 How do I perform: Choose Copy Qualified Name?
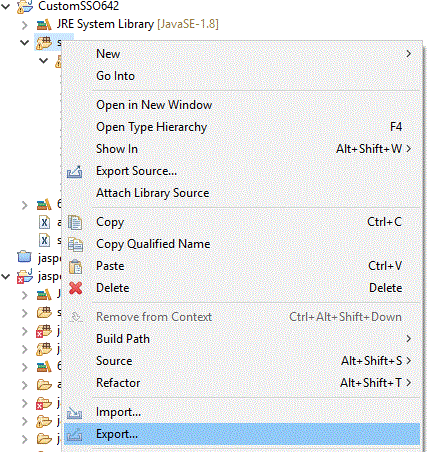click(242, 244)
